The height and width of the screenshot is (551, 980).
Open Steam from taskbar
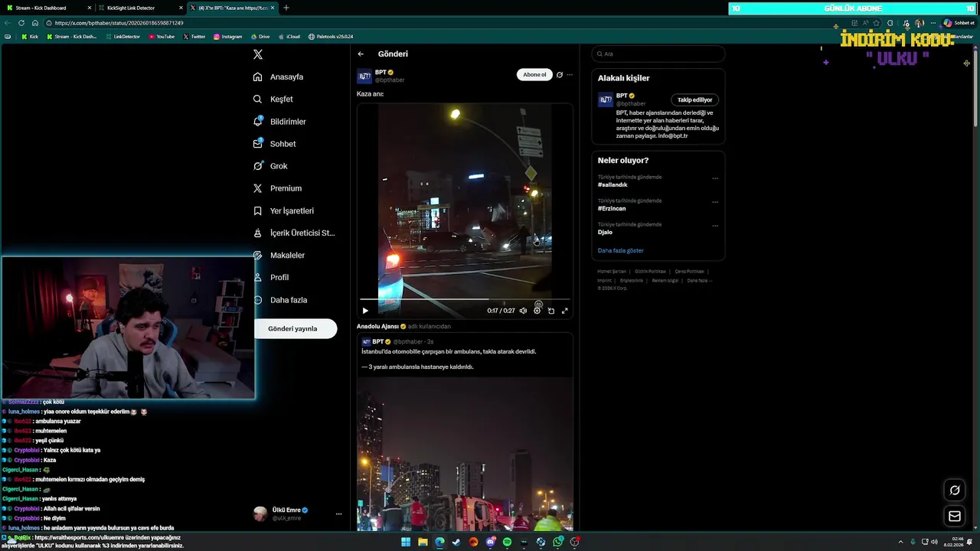click(456, 542)
